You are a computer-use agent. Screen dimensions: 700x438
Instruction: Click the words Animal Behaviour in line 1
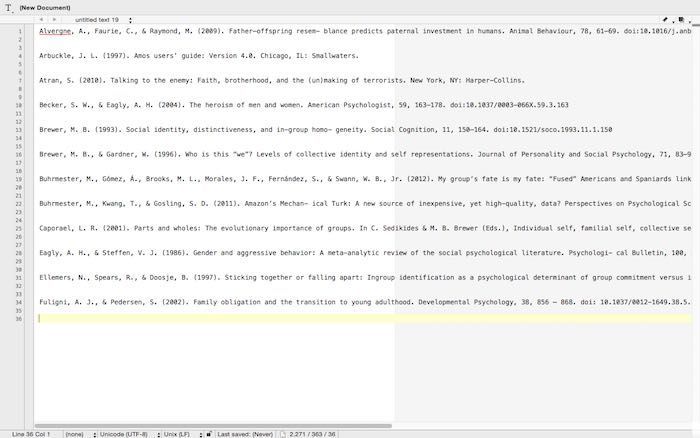[541, 31]
